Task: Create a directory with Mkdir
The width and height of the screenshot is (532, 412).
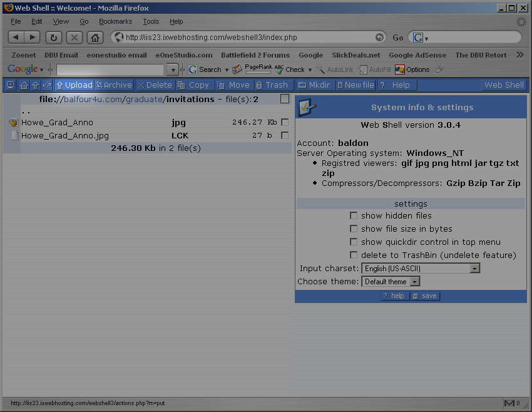Action: click(314, 85)
